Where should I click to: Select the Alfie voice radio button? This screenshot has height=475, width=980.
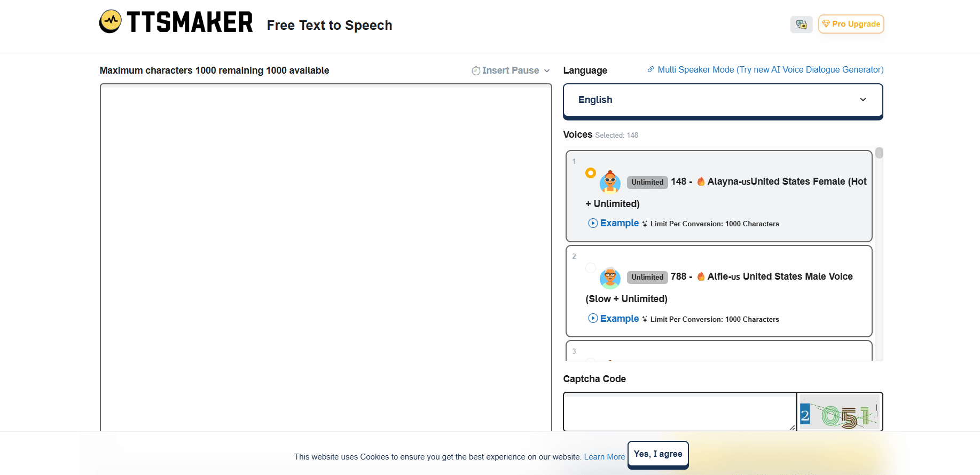(590, 268)
